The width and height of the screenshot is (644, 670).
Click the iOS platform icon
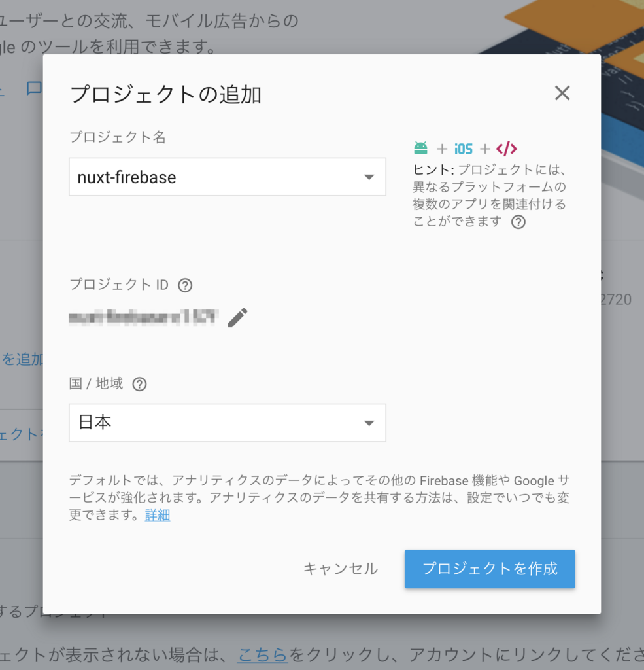click(464, 149)
